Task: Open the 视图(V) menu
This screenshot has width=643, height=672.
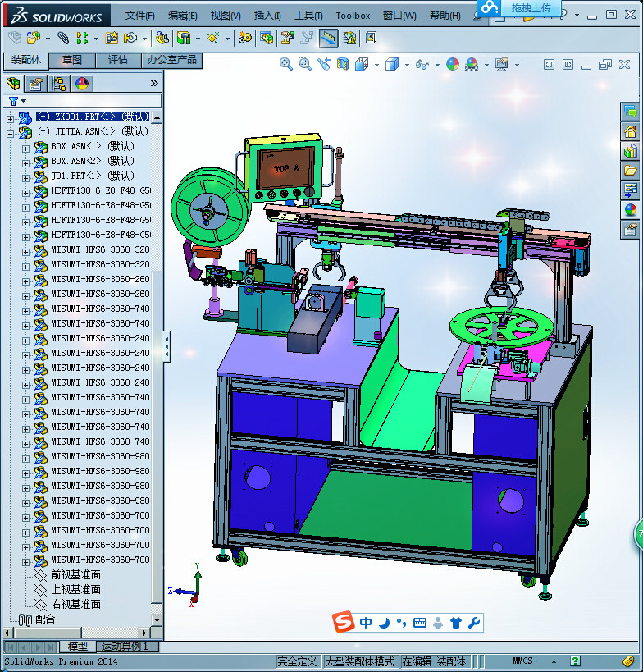Action: tap(226, 16)
